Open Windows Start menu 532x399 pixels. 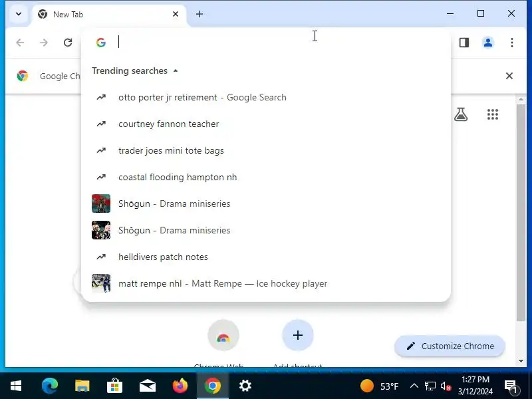pyautogui.click(x=16, y=386)
